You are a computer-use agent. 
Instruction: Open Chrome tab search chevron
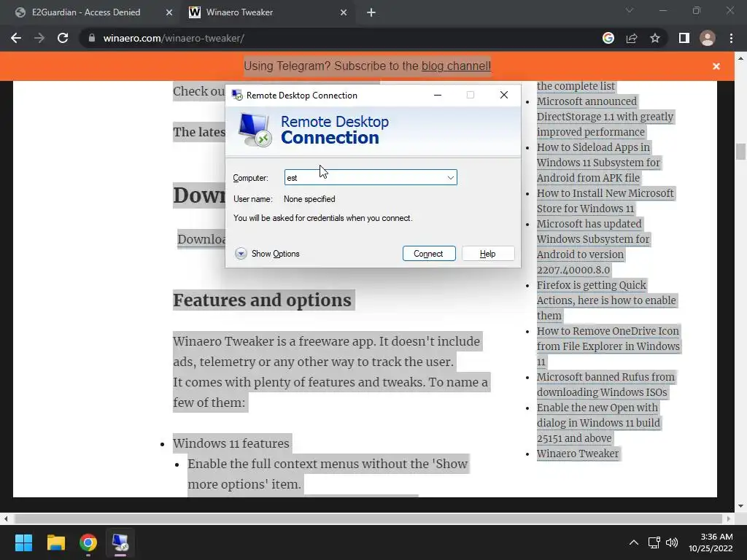coord(630,10)
